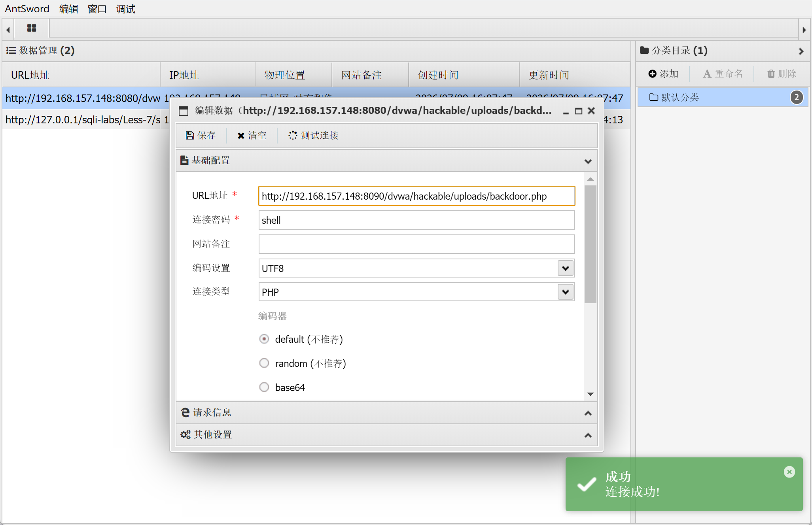Open the 窗口 menu
The height and width of the screenshot is (525, 812).
[x=97, y=9]
